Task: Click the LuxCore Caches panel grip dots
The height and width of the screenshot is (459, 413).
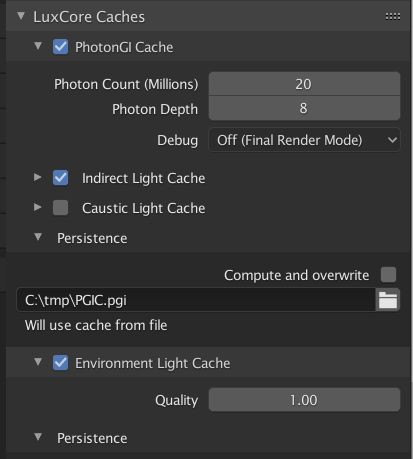Action: pos(393,16)
